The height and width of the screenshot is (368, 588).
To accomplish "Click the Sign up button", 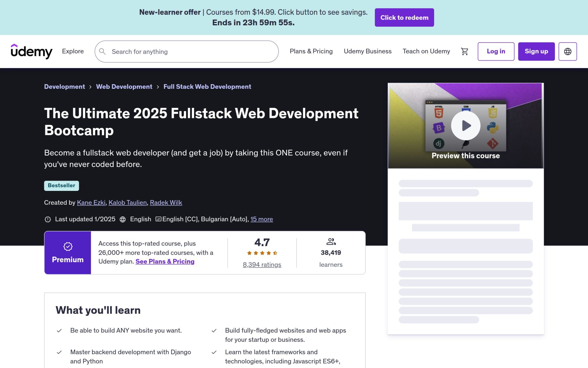I will [x=536, y=51].
